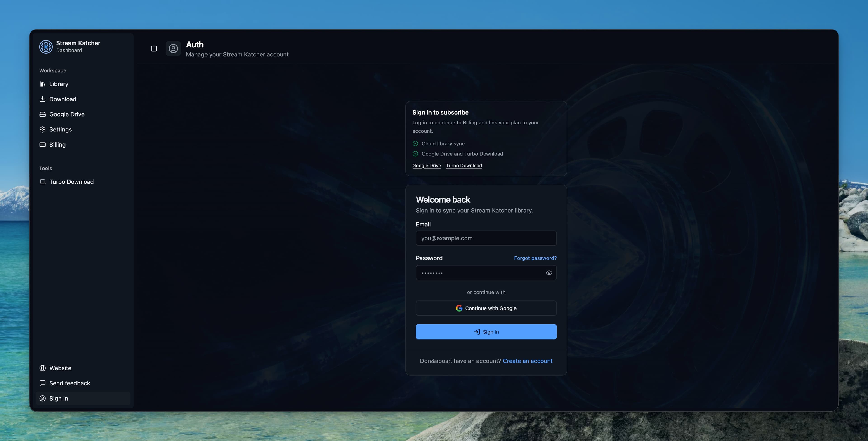The height and width of the screenshot is (441, 868).
Task: Open the Library menu item
Action: click(83, 84)
